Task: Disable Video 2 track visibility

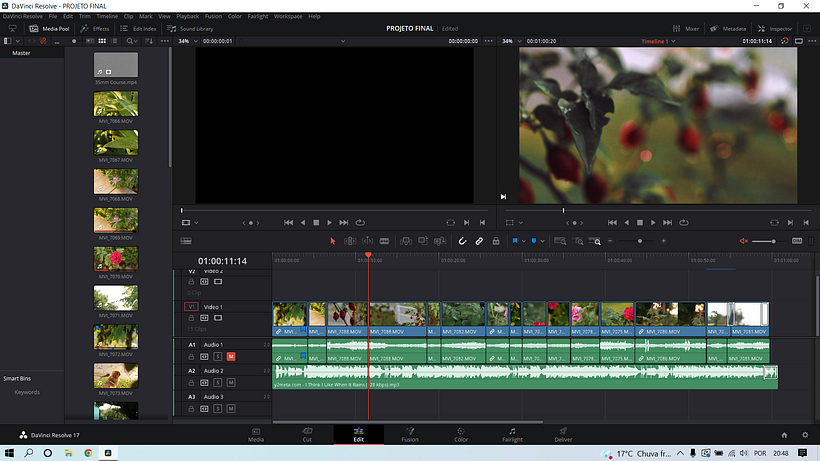Action: point(218,282)
